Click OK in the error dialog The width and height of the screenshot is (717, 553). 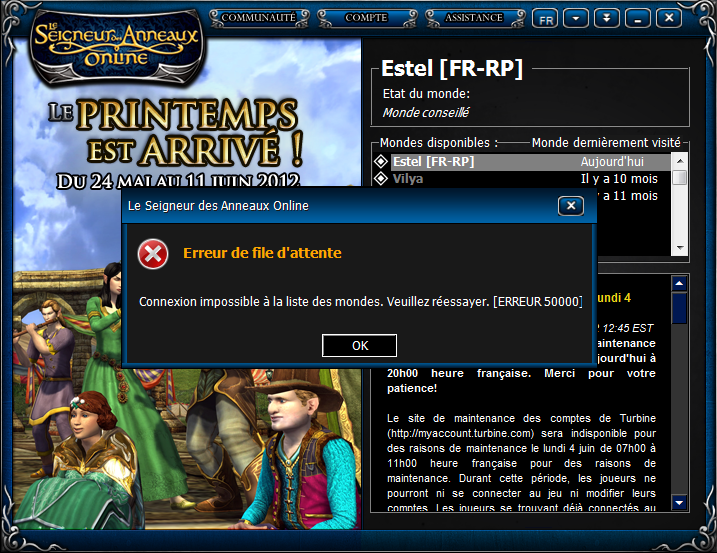(359, 345)
